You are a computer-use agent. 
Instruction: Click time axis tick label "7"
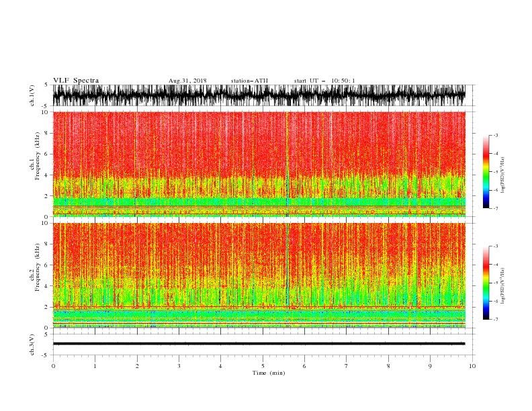click(x=347, y=366)
